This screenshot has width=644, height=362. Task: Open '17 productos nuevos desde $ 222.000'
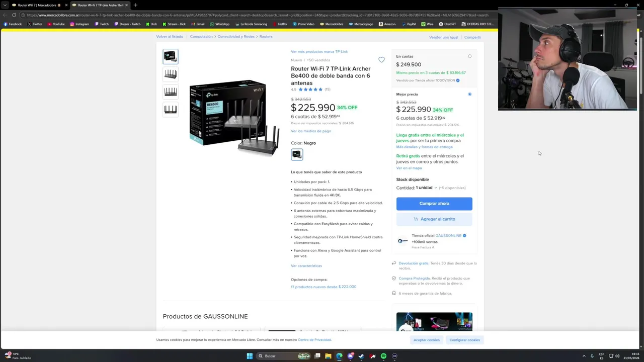pyautogui.click(x=324, y=287)
